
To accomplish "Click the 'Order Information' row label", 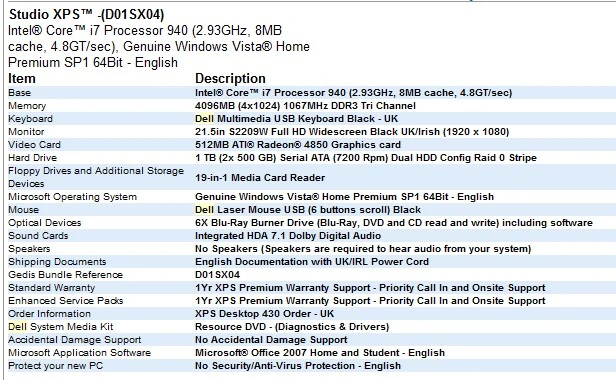I will (50, 314).
